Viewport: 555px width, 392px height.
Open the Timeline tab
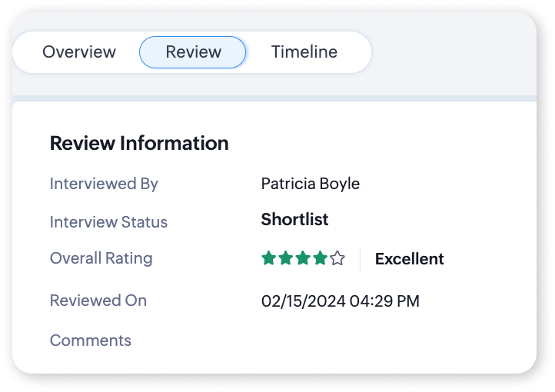pos(304,52)
